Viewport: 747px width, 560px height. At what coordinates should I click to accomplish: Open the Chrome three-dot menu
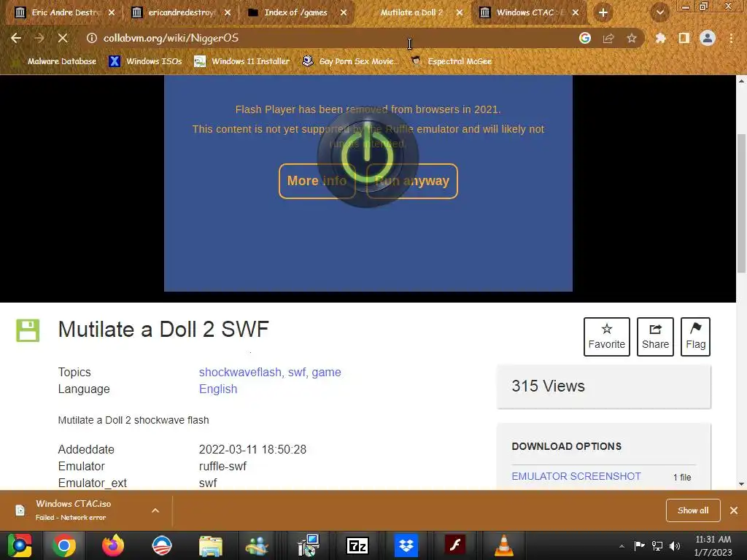point(731,38)
